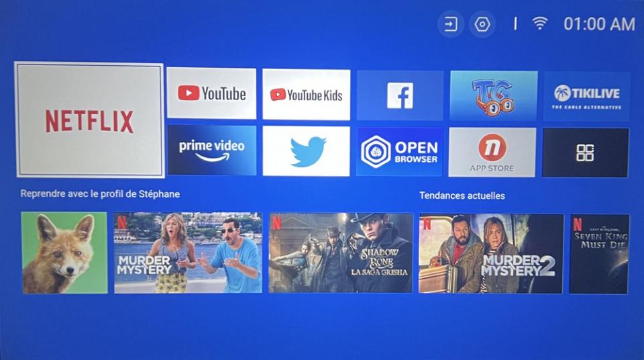
Task: Open the Netflix app tile
Action: [89, 120]
